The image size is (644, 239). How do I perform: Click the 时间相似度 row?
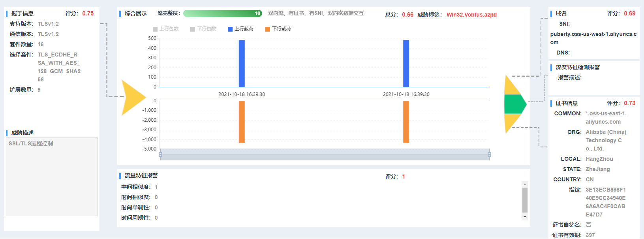[x=139, y=197]
